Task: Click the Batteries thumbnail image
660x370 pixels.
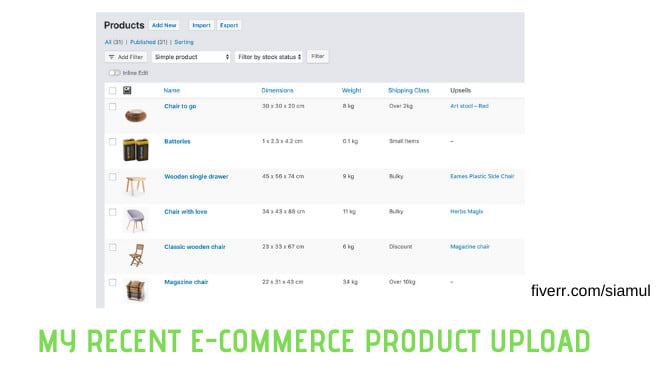Action: point(136,149)
